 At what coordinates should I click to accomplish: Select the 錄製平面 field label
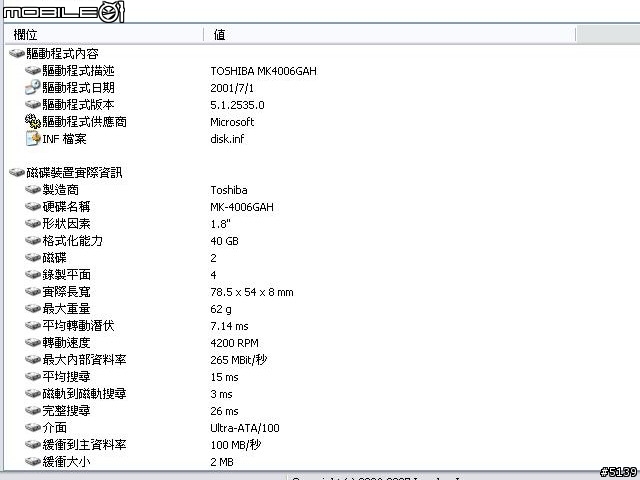[x=67, y=274]
